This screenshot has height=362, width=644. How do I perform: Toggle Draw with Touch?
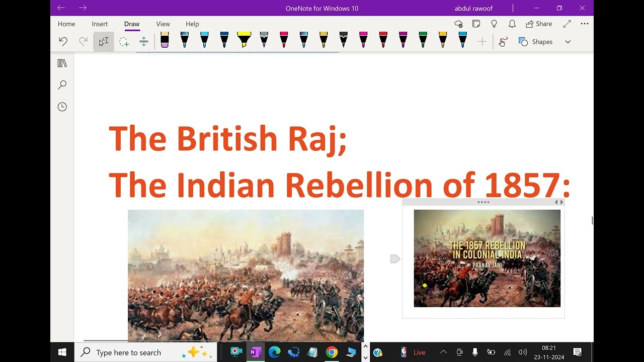point(503,42)
